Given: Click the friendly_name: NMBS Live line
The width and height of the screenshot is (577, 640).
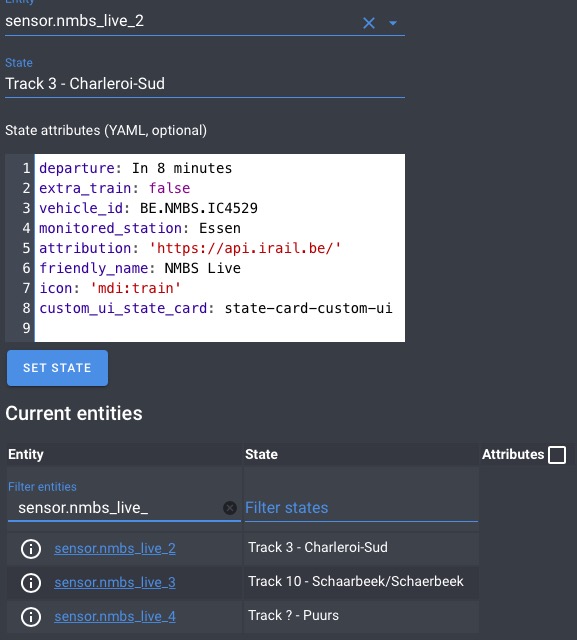Looking at the screenshot, I should [x=140, y=268].
